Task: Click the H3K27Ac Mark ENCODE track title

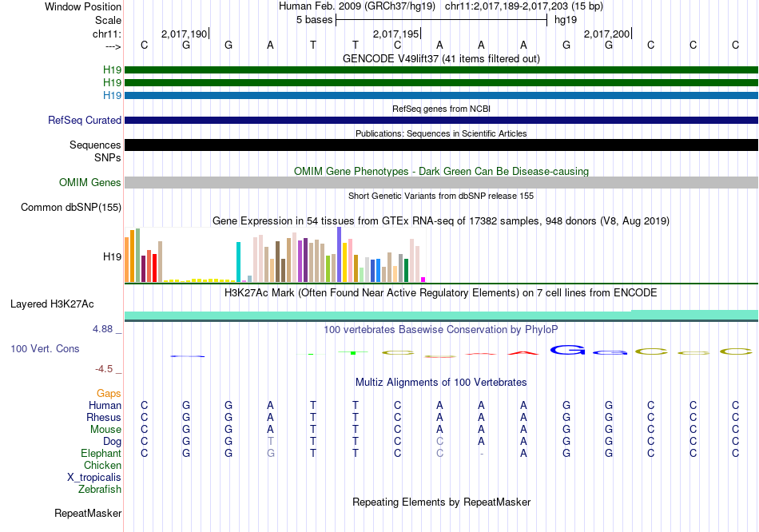Action: (441, 293)
